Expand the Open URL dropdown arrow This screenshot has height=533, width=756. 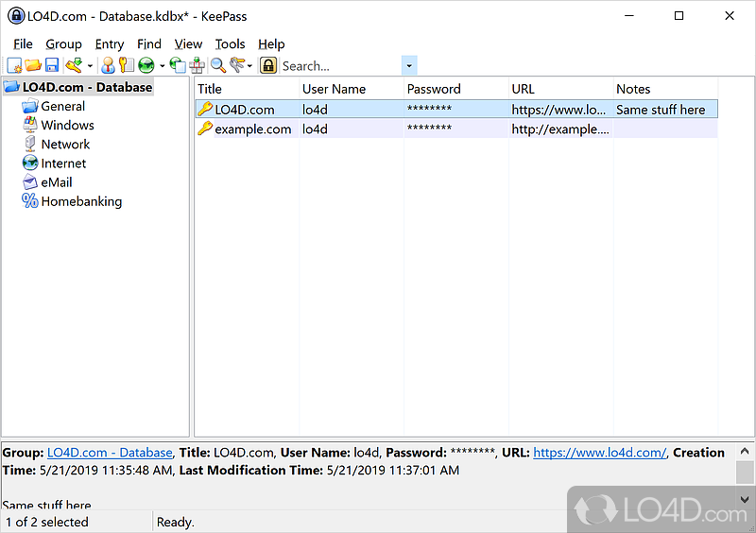162,66
